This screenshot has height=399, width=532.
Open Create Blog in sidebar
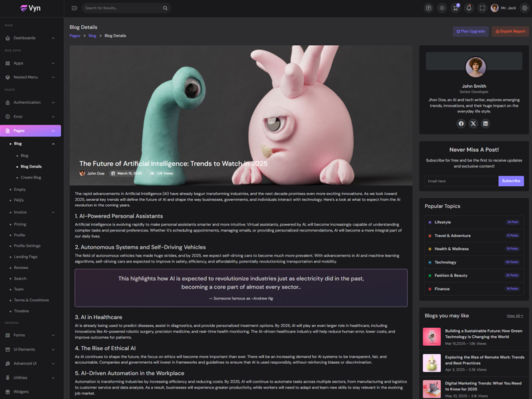(31, 178)
